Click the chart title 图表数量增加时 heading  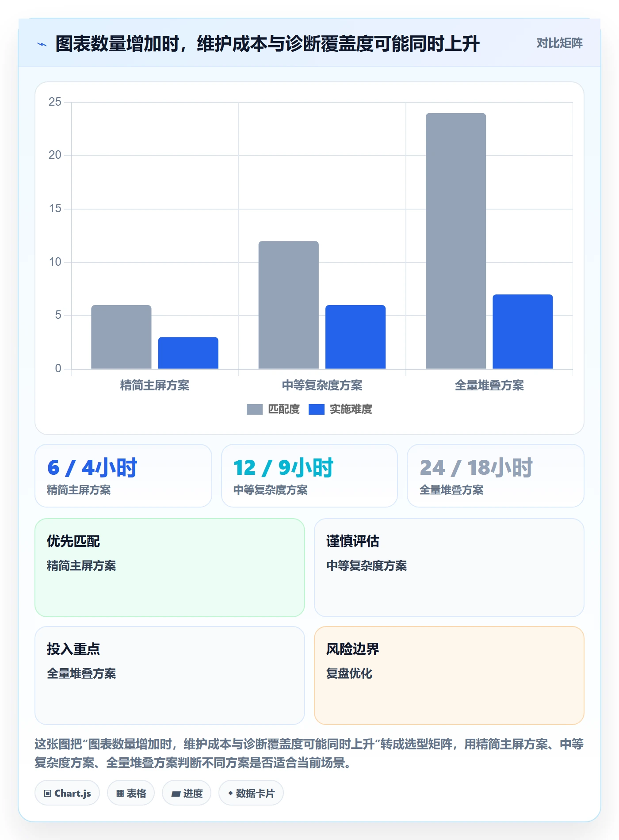[x=267, y=44]
